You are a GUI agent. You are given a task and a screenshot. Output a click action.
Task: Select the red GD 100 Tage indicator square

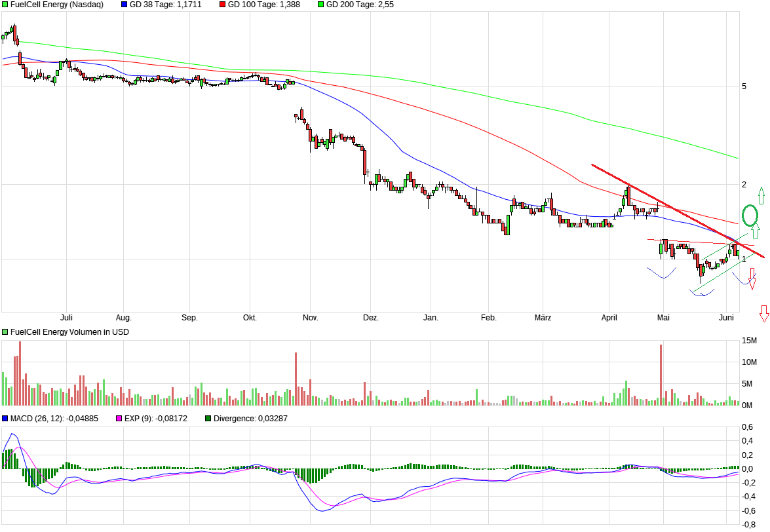(221, 5)
